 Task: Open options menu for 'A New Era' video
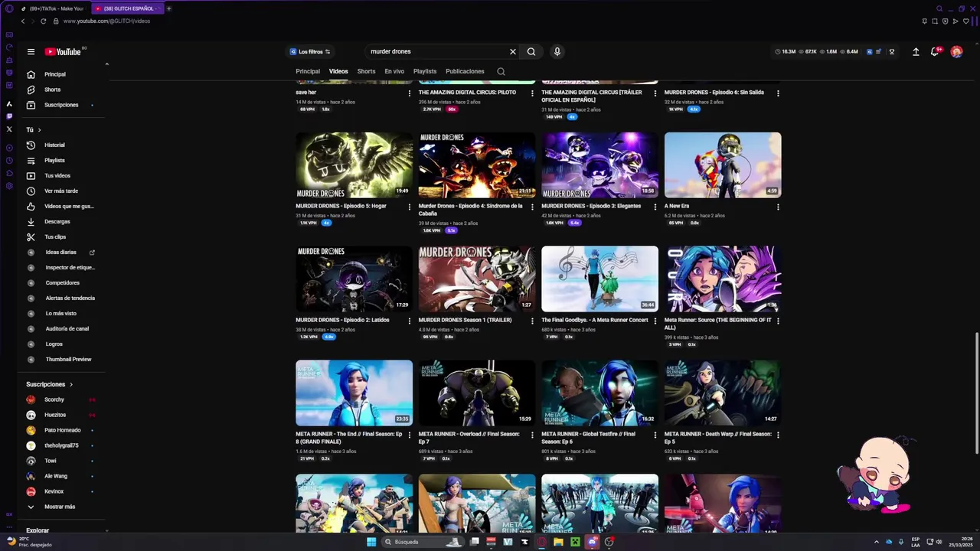[x=778, y=207]
